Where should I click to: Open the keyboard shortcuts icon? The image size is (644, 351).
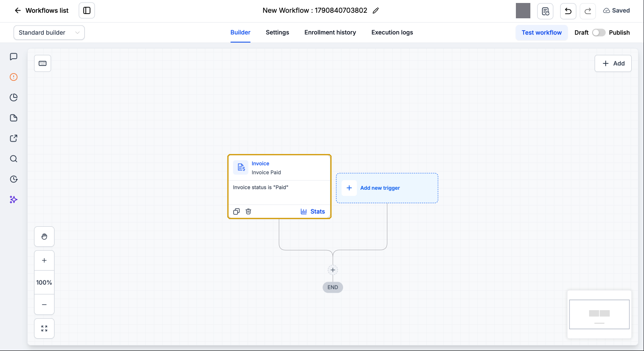click(43, 63)
